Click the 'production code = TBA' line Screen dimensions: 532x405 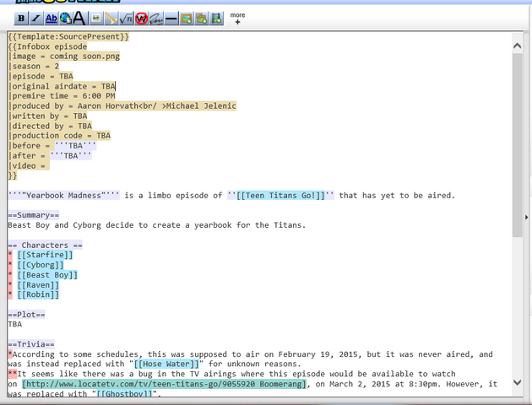(59, 136)
